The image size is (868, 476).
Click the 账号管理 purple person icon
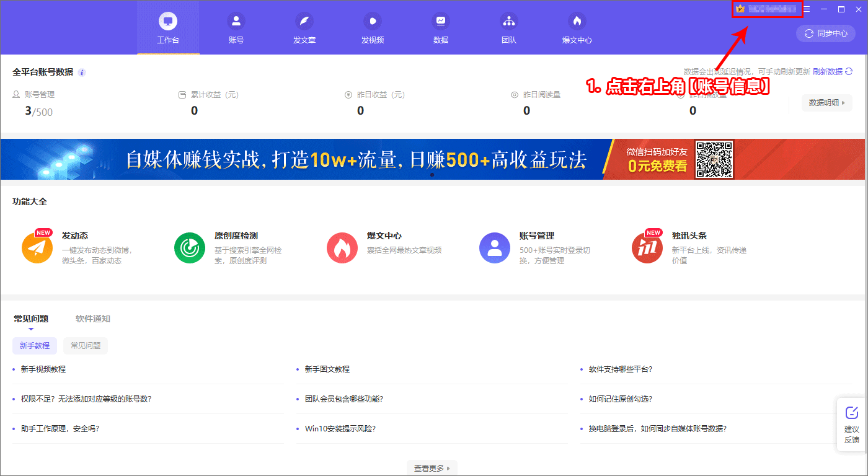tap(495, 248)
